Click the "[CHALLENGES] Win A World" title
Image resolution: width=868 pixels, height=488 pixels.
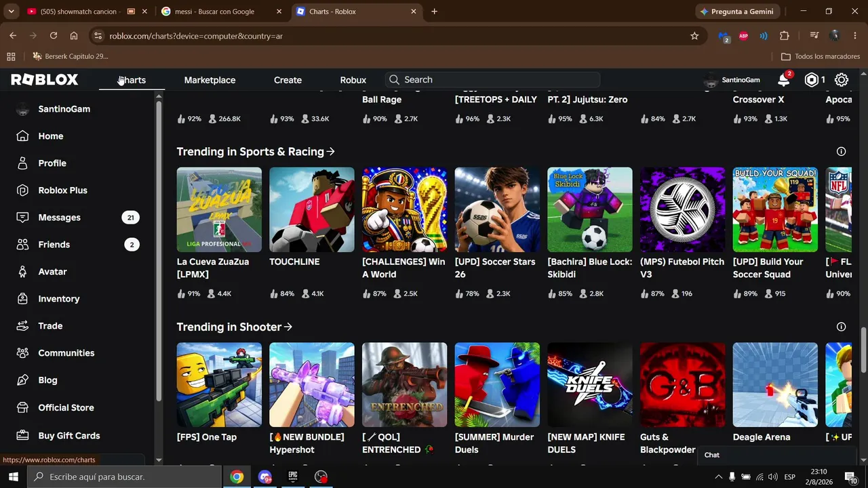tap(403, 268)
